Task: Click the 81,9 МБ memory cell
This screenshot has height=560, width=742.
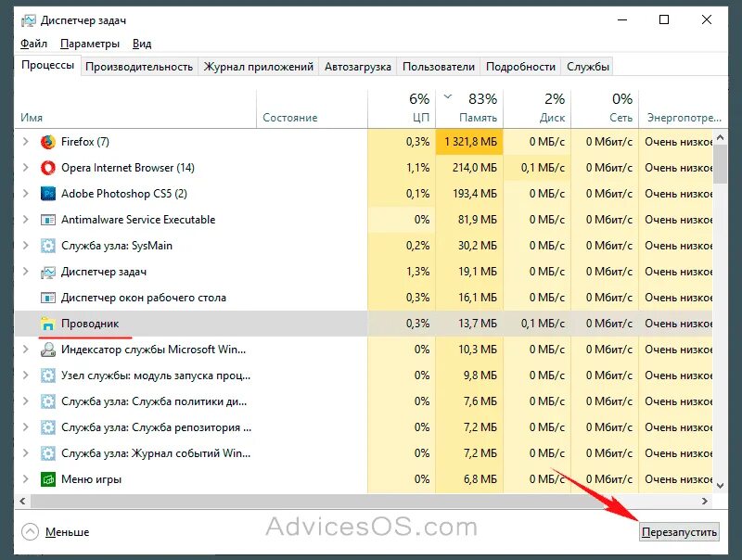Action: point(469,220)
